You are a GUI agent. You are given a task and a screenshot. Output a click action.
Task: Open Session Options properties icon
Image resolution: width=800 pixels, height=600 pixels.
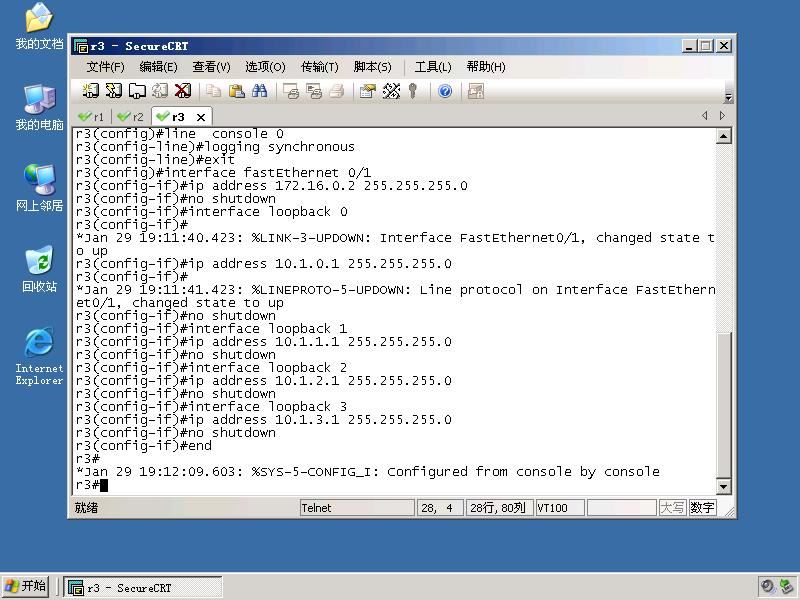[367, 91]
